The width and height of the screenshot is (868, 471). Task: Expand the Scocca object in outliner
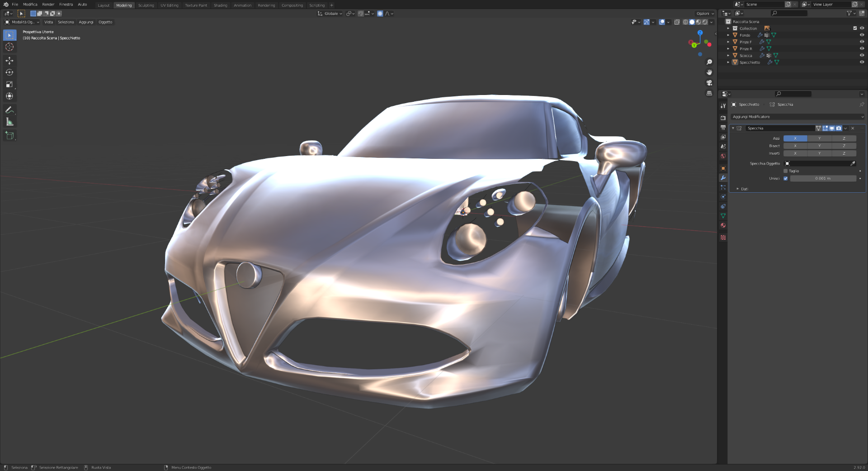point(728,55)
